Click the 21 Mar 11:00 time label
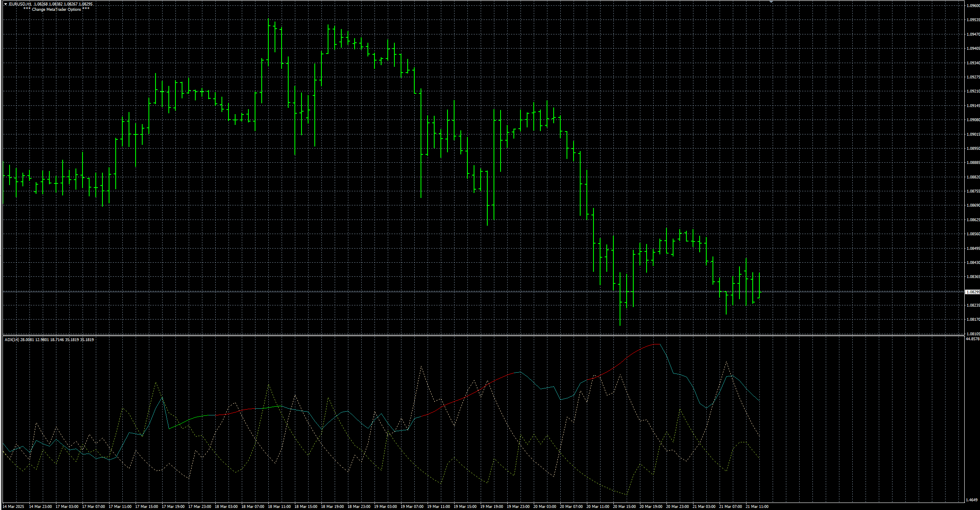The image size is (980, 510). (x=757, y=507)
